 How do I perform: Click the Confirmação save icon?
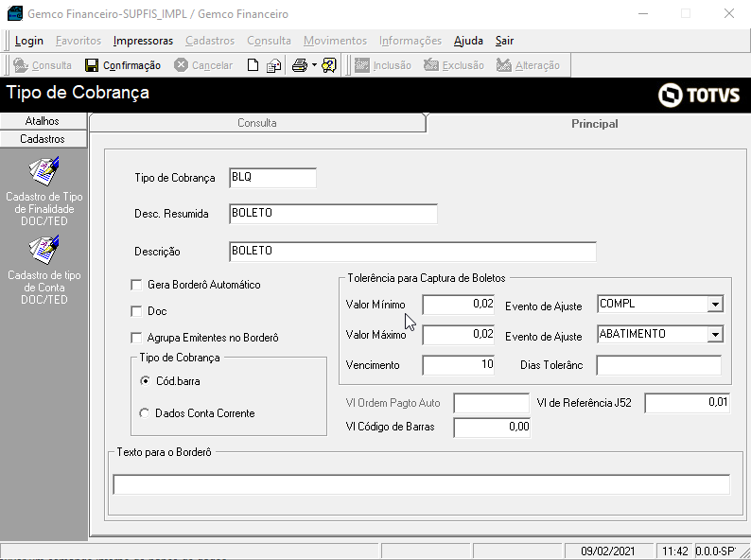(x=92, y=65)
